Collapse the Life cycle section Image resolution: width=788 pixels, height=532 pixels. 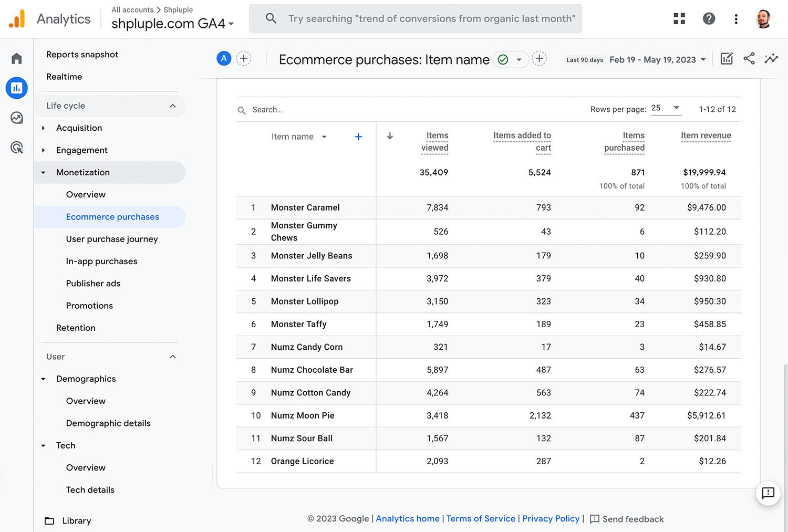[173, 106]
